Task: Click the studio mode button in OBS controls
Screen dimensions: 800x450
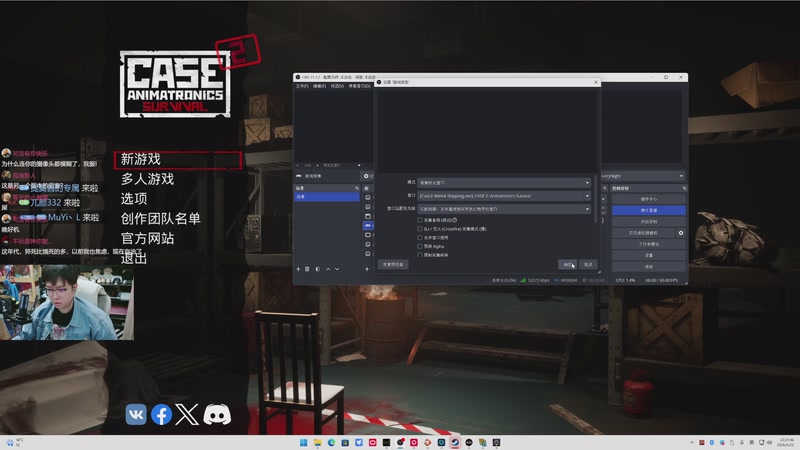Action: pyautogui.click(x=648, y=244)
